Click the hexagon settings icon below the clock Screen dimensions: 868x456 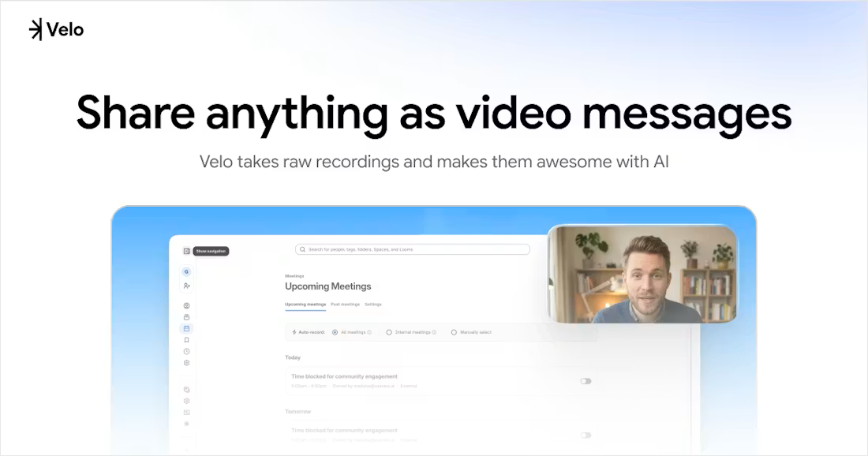click(186, 363)
